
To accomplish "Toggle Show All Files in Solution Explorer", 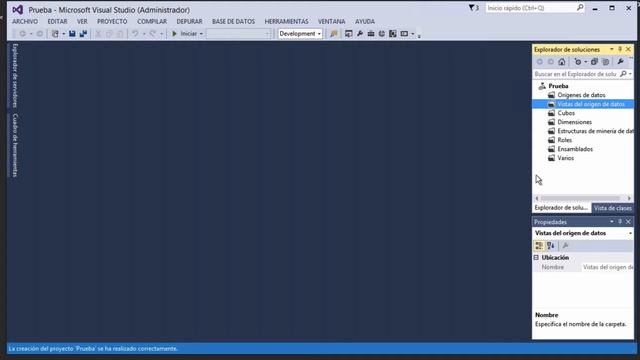I will (x=606, y=62).
